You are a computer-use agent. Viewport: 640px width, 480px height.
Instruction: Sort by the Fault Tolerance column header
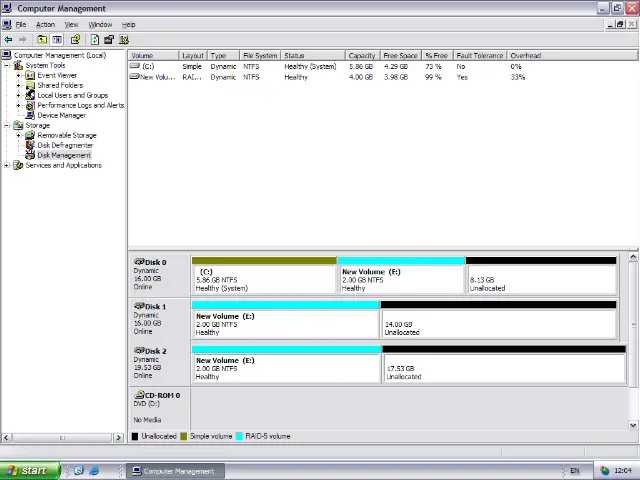[x=480, y=56]
